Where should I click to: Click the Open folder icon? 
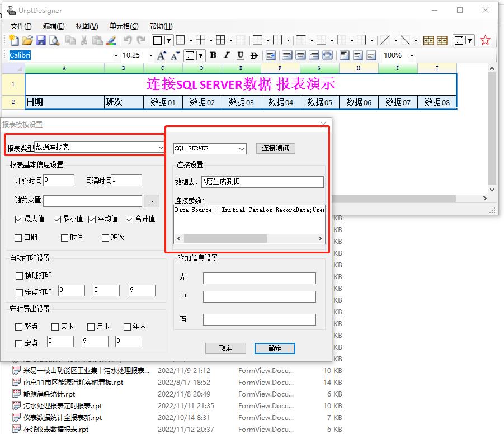tap(27, 40)
